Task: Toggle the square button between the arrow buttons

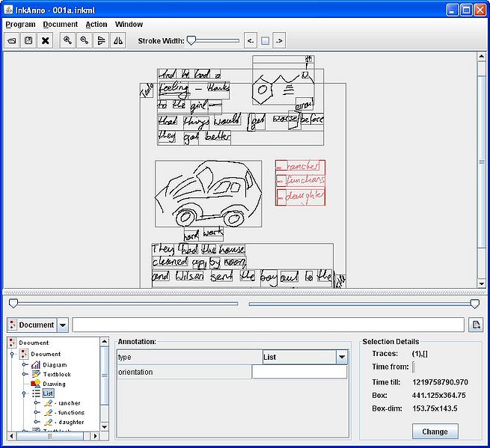Action: (265, 40)
